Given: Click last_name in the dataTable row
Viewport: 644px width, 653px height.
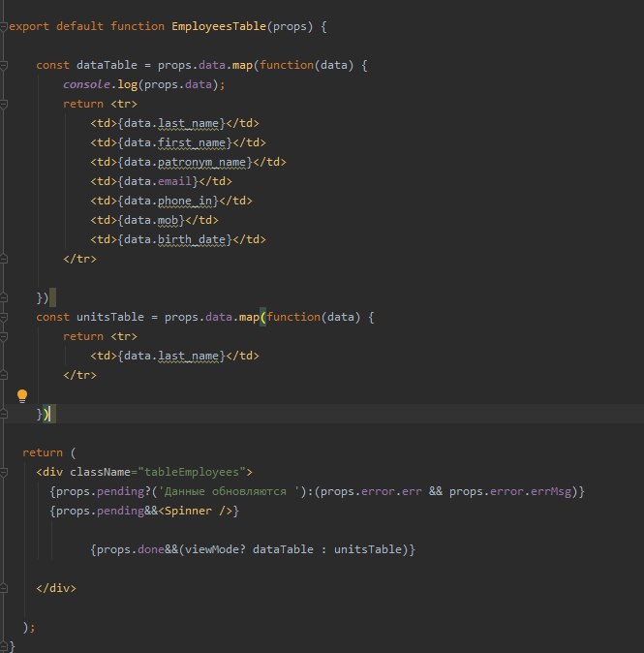Looking at the screenshot, I should tap(188, 123).
